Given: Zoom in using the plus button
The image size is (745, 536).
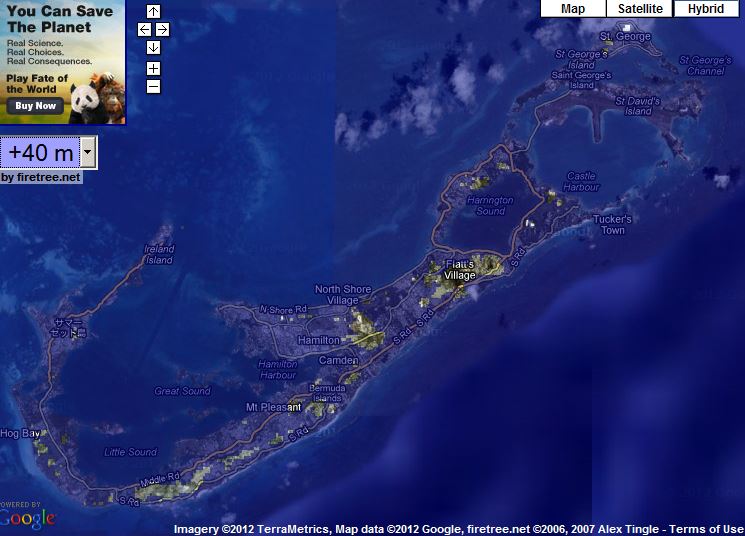Looking at the screenshot, I should 153,68.
